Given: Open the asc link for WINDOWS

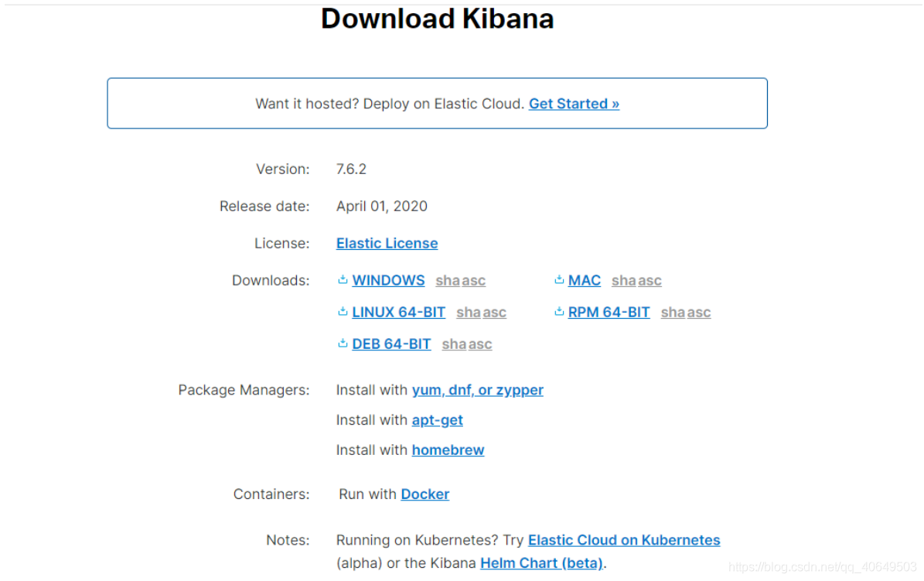Looking at the screenshot, I should (x=474, y=281).
